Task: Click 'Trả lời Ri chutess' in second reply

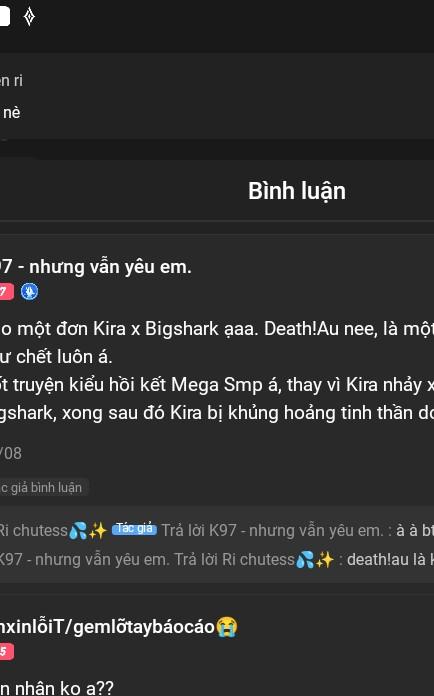Action: tap(234, 559)
